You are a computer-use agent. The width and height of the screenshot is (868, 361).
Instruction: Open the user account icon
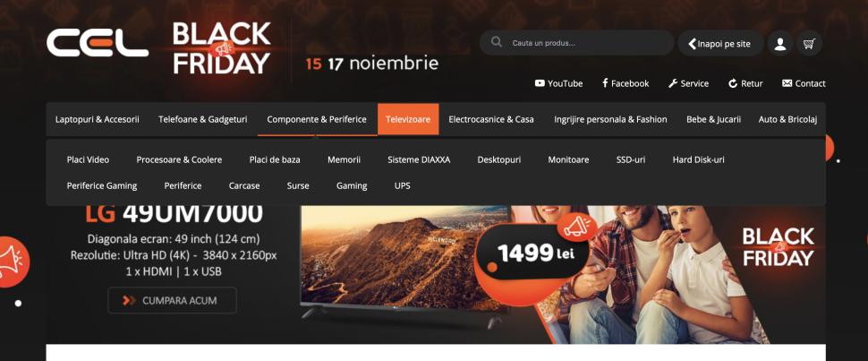pyautogui.click(x=779, y=43)
